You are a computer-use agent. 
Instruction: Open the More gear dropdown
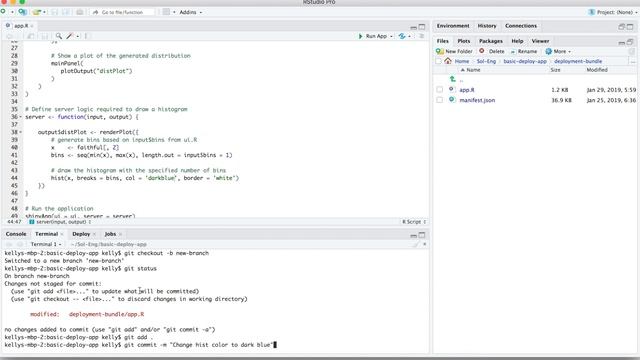558,51
